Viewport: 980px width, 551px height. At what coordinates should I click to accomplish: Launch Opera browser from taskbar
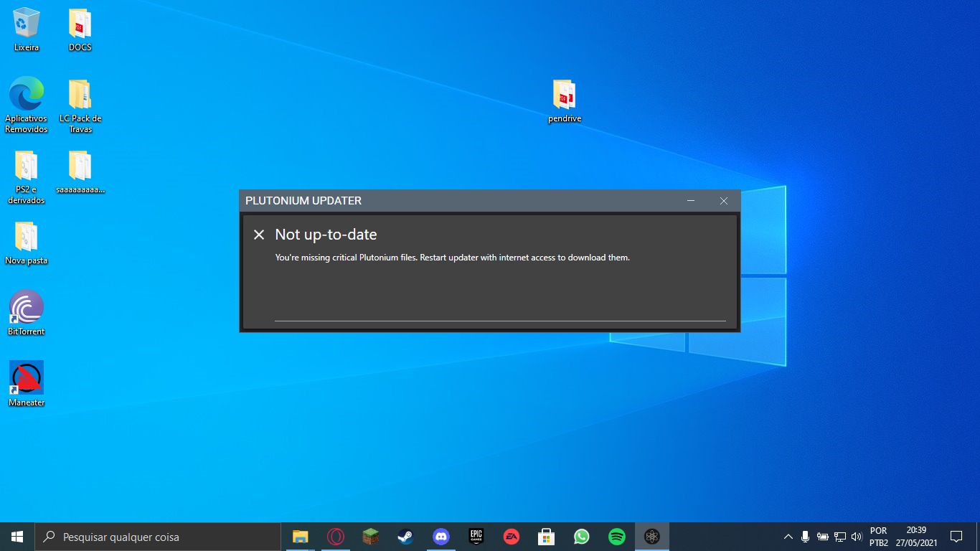point(335,537)
